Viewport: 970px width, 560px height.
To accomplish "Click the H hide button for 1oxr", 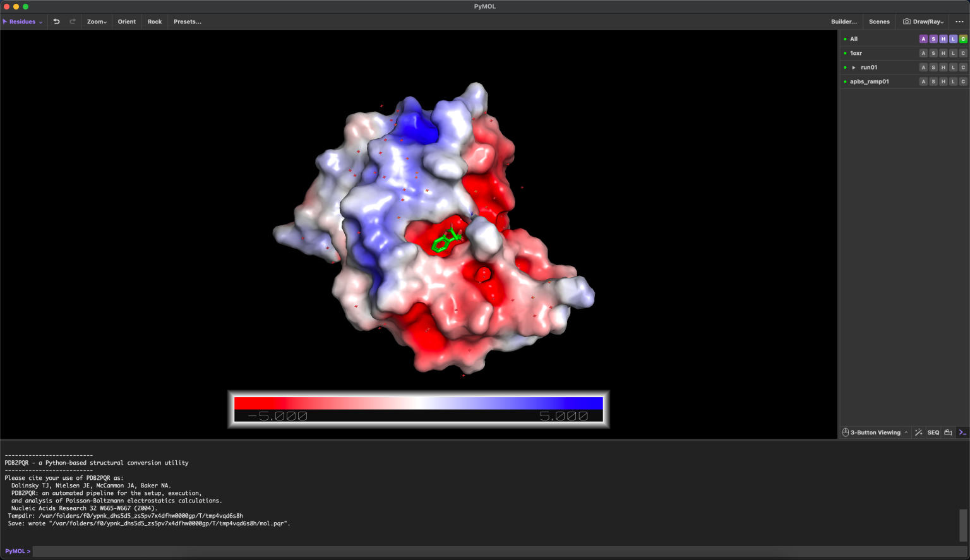I will pyautogui.click(x=943, y=53).
